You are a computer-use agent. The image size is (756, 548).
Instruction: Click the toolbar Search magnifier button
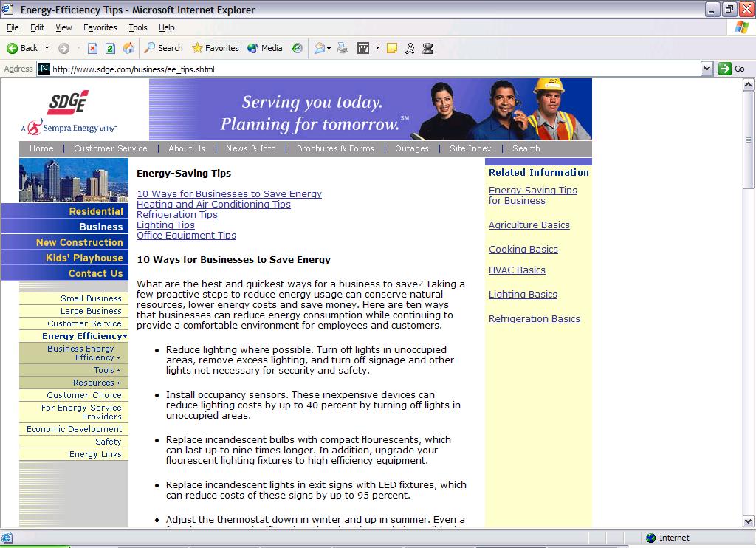click(163, 48)
